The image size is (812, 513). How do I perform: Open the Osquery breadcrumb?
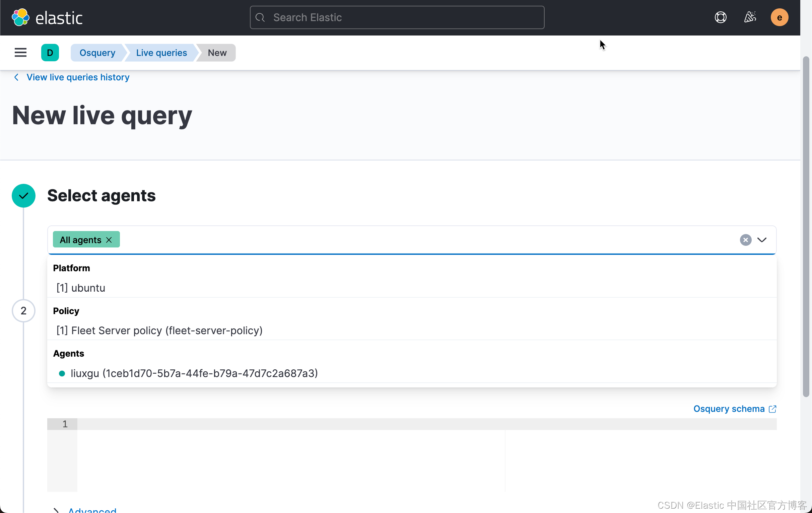coord(97,53)
